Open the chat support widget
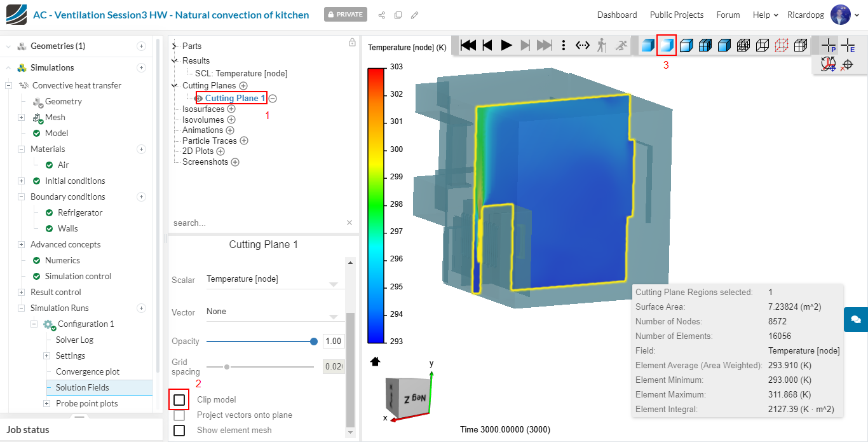The width and height of the screenshot is (868, 442). pos(856,319)
